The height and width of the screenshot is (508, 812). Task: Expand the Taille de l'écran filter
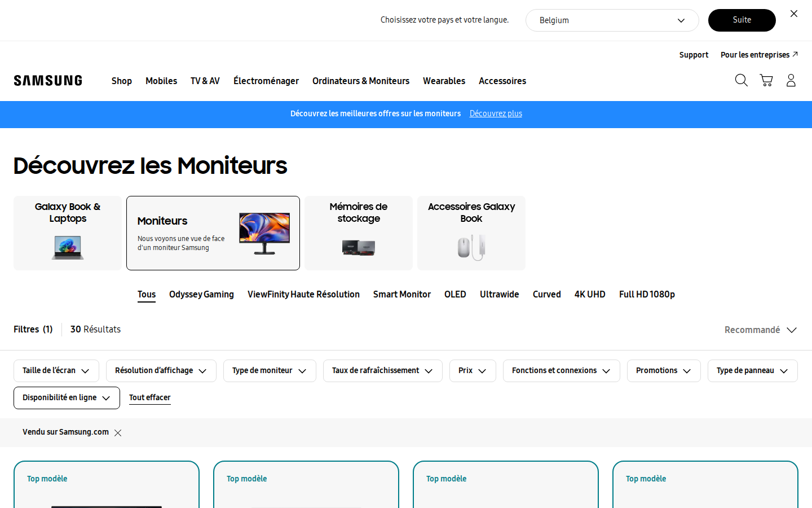pos(56,371)
